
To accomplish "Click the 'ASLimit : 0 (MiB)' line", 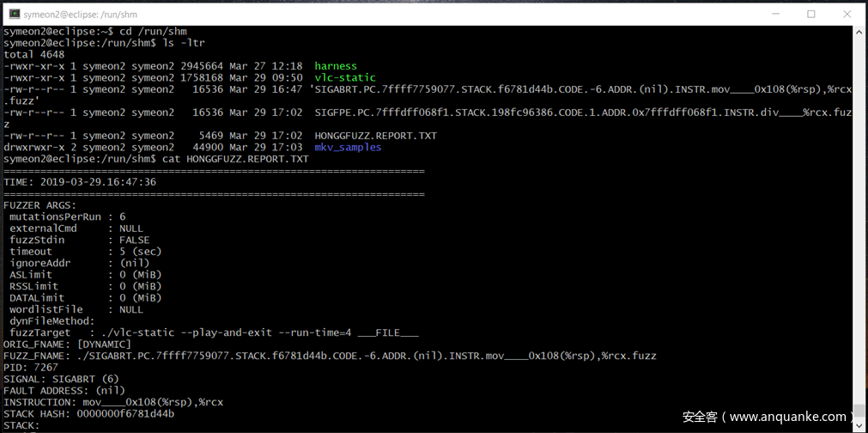I will 85,275.
